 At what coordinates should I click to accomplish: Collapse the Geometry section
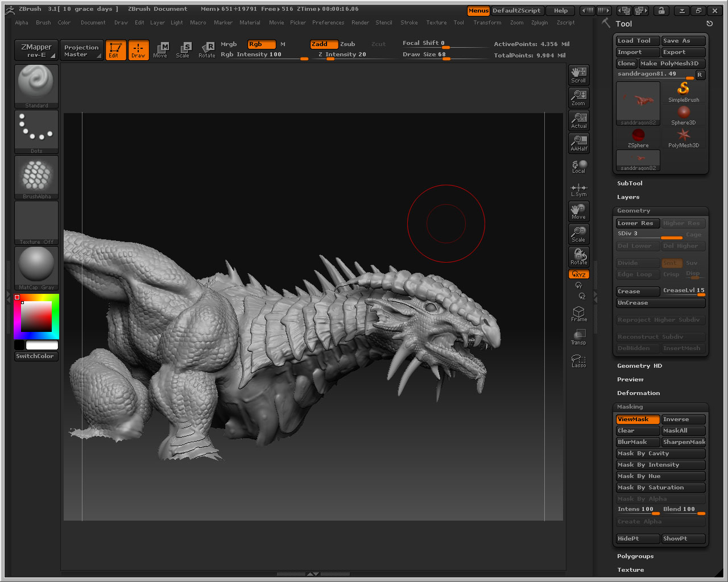click(634, 211)
